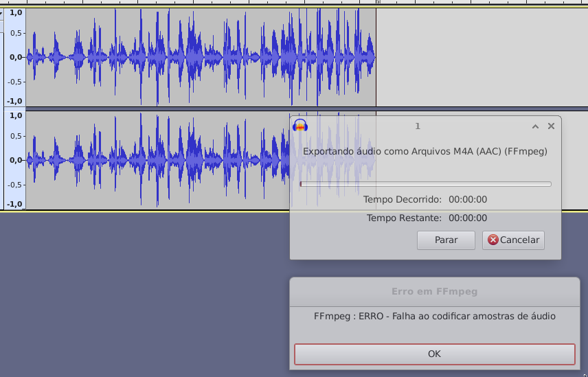This screenshot has height=377, width=588.
Task: Click OK in the FFmpeg error dialog
Action: 434,354
